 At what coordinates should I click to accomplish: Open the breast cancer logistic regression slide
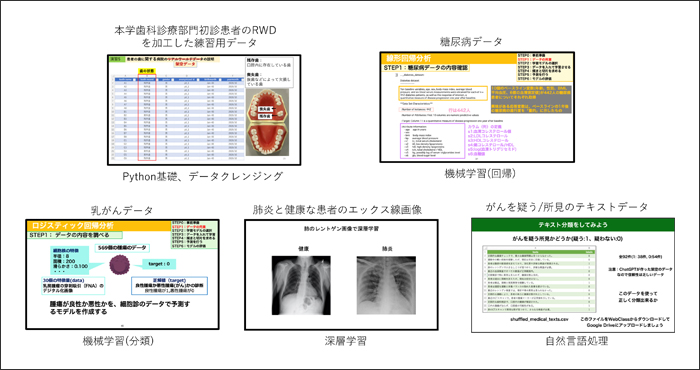tap(122, 274)
